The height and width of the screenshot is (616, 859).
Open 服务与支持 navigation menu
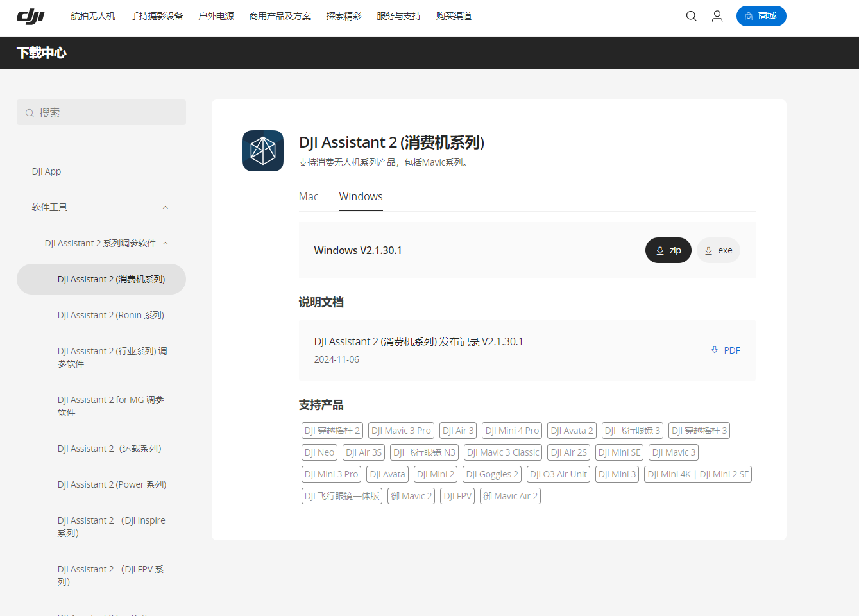click(x=398, y=16)
